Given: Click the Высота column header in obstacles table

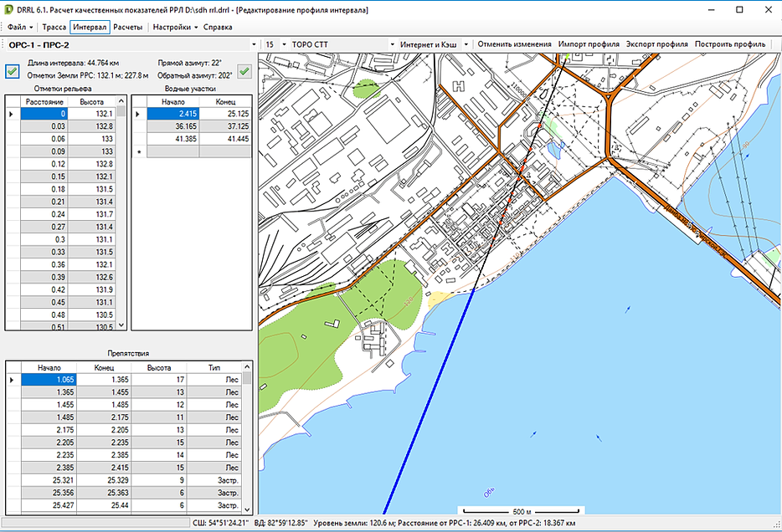Looking at the screenshot, I should coord(158,367).
